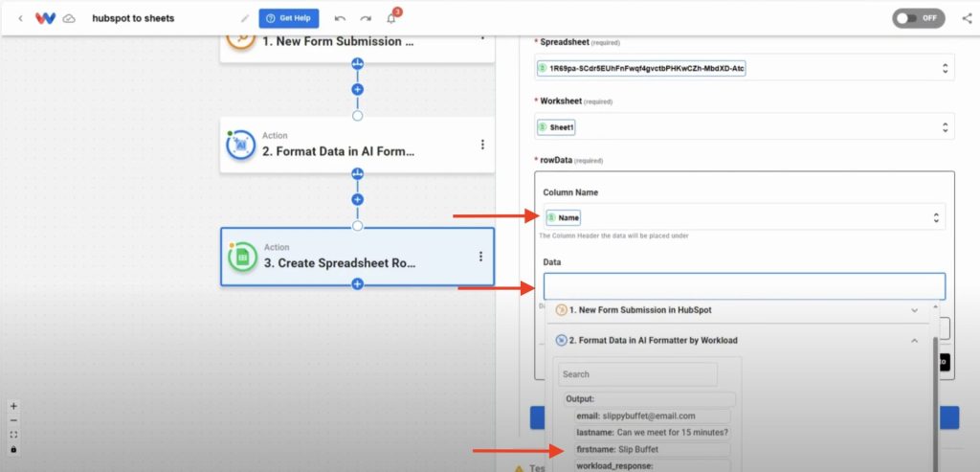This screenshot has height=472, width=980.
Task: Click the AI Formatter step icon
Action: 240,145
